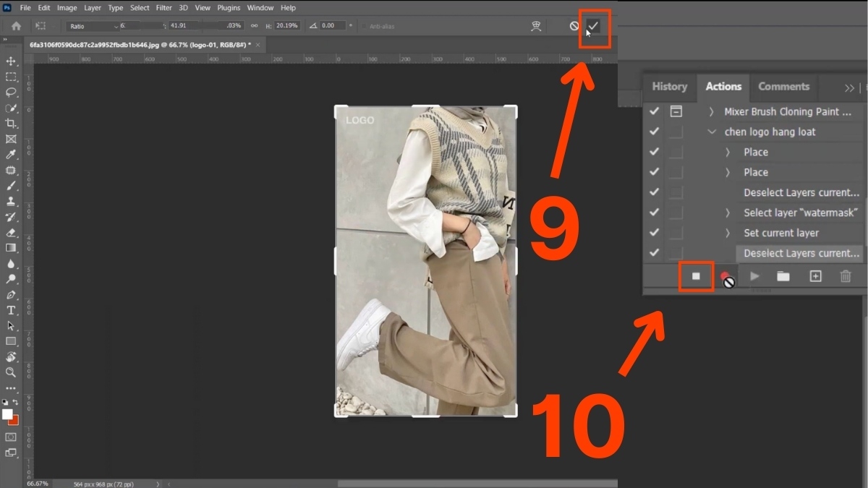
Task: Toggle dialog box icon for Mixer Brush action
Action: [x=676, y=111]
